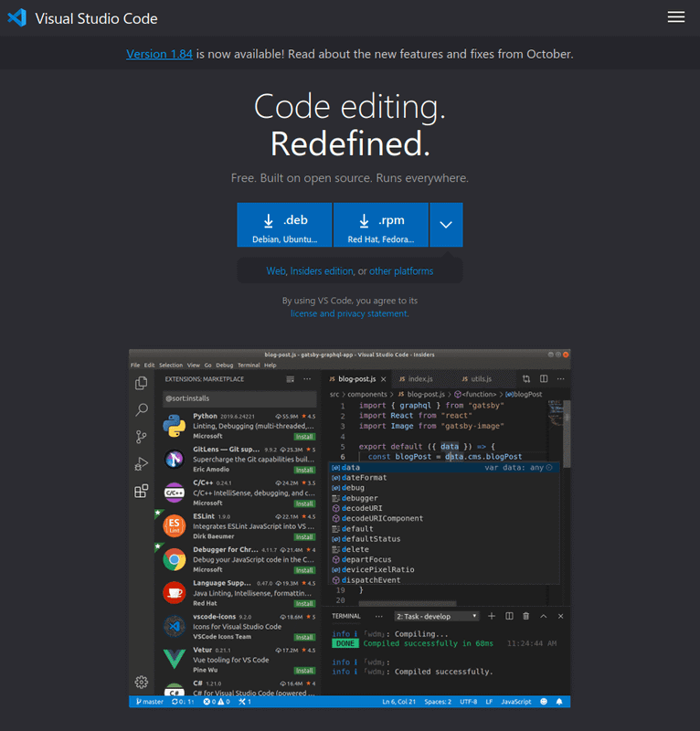700x731 pixels.
Task: Open the Selection menu
Action: 171,365
